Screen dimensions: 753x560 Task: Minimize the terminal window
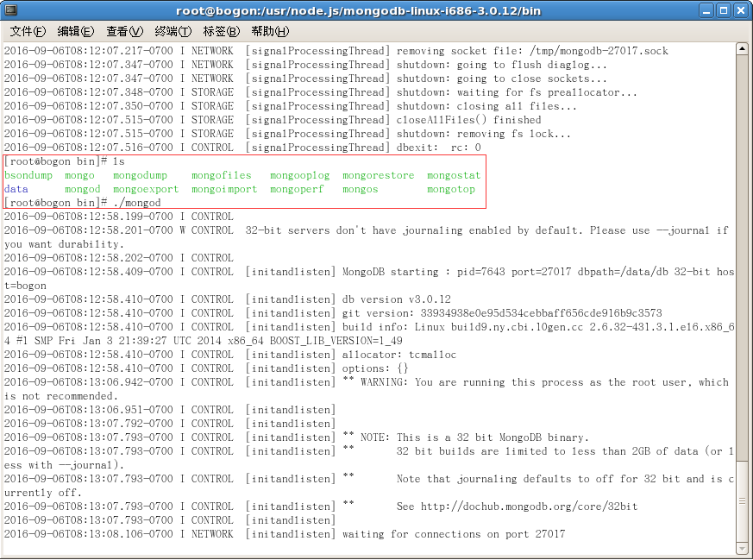pyautogui.click(x=706, y=10)
